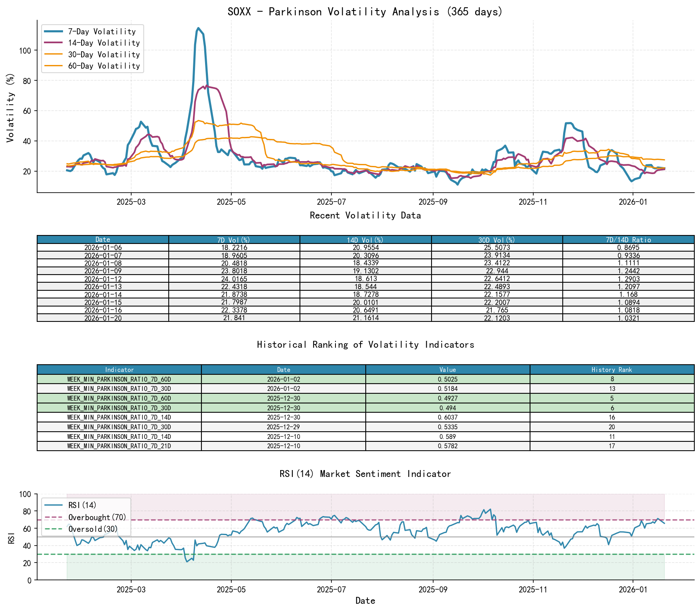Toggle the 7-Day Volatility line visibility
The height and width of the screenshot is (611, 700).
(x=54, y=31)
